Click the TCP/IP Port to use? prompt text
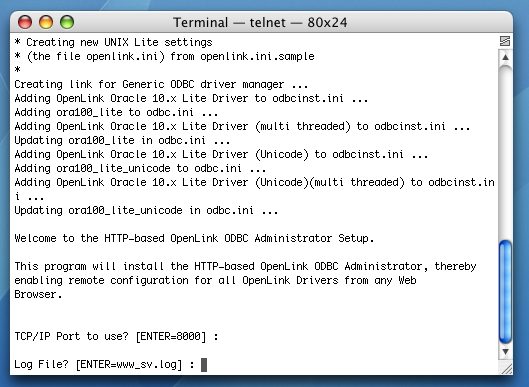 (72, 336)
